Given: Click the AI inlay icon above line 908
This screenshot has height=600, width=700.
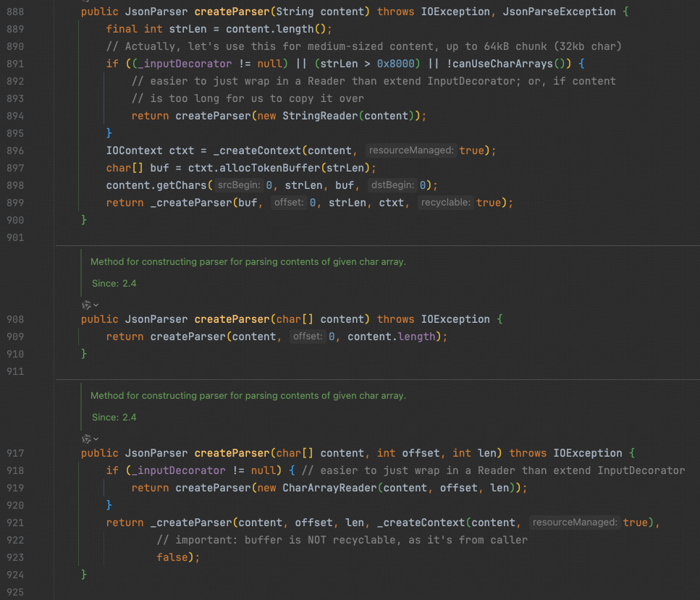Looking at the screenshot, I should (86, 305).
